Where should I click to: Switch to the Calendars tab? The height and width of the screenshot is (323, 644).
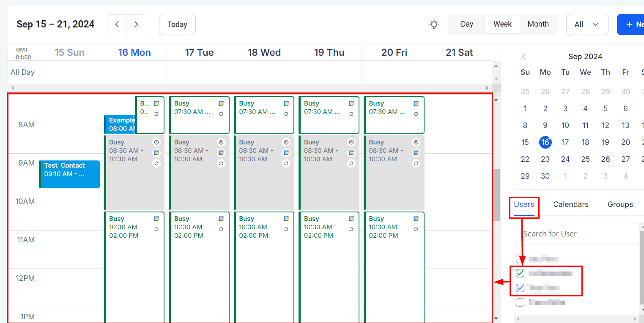click(x=570, y=204)
